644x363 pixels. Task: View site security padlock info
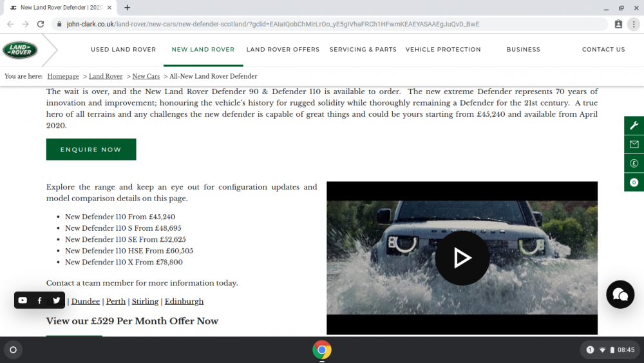[59, 25]
